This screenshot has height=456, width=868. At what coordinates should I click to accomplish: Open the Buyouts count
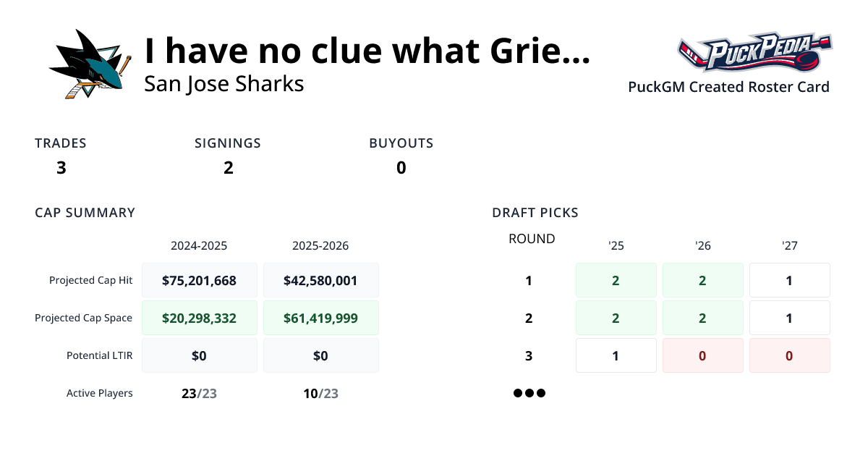tap(401, 168)
